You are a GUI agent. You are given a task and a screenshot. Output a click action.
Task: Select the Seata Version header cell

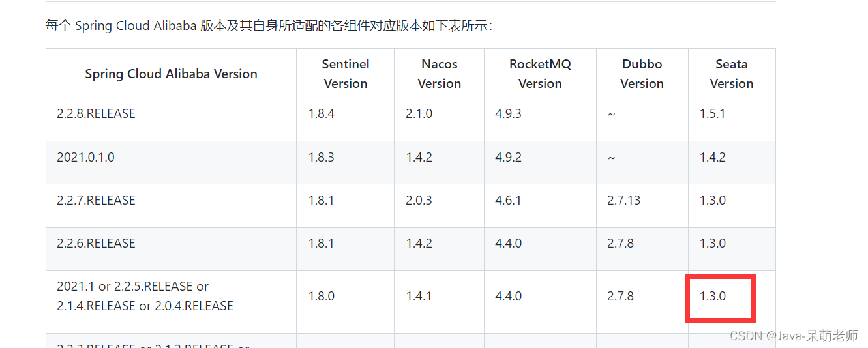coord(732,74)
